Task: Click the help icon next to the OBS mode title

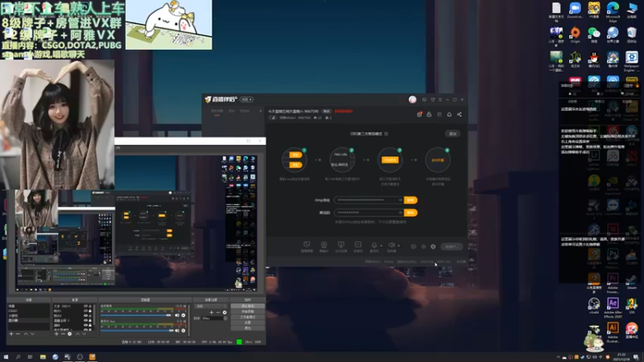Action: pyautogui.click(x=386, y=134)
